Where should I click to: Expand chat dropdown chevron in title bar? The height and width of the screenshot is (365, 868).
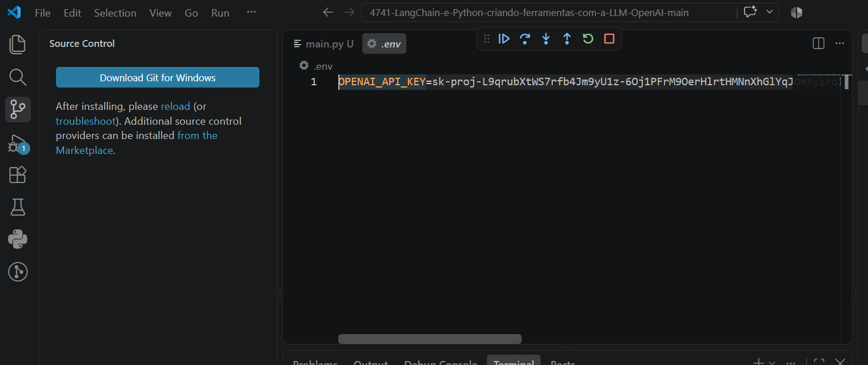click(x=770, y=12)
